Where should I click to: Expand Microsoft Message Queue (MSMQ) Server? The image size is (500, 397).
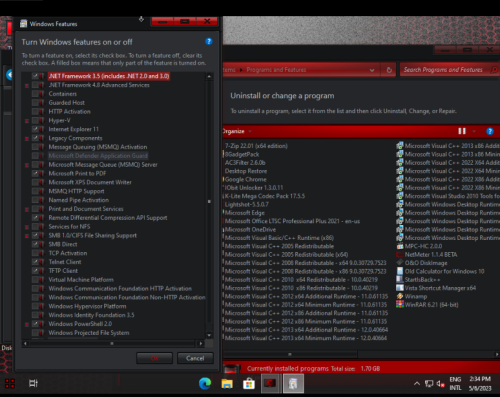pyautogui.click(x=27, y=165)
